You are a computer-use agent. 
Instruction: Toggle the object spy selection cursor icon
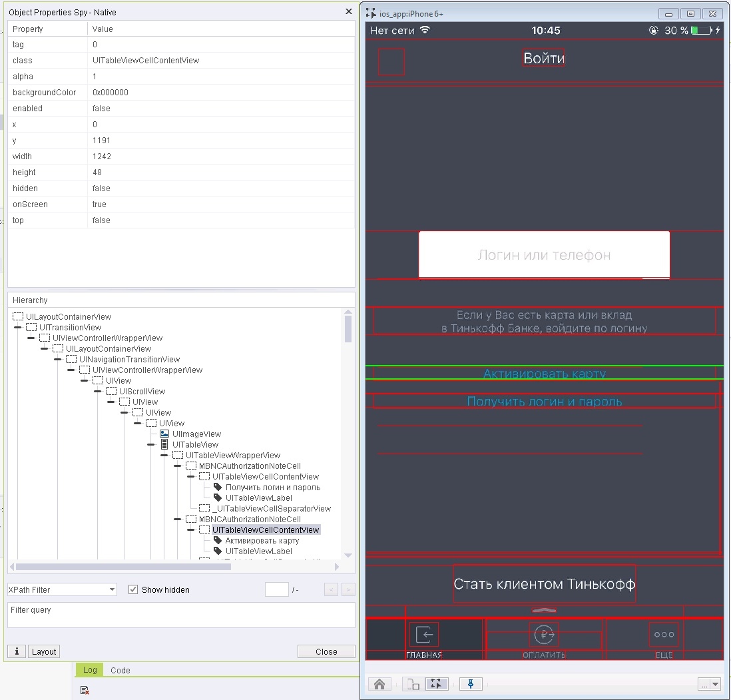(436, 684)
